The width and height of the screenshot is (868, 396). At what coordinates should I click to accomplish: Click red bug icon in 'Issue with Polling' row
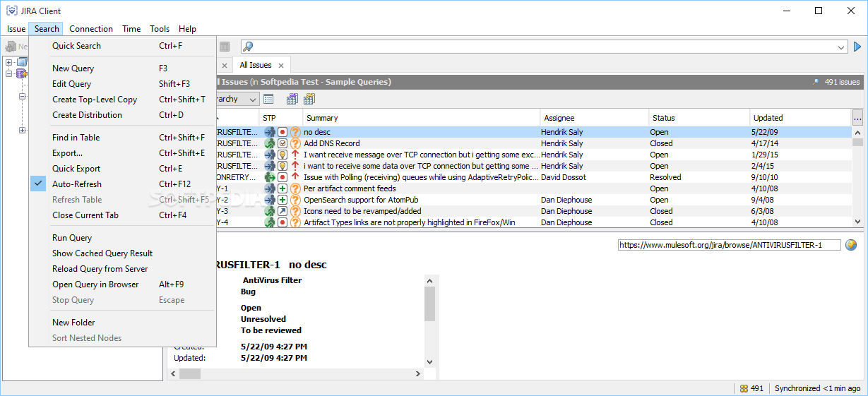[x=283, y=177]
